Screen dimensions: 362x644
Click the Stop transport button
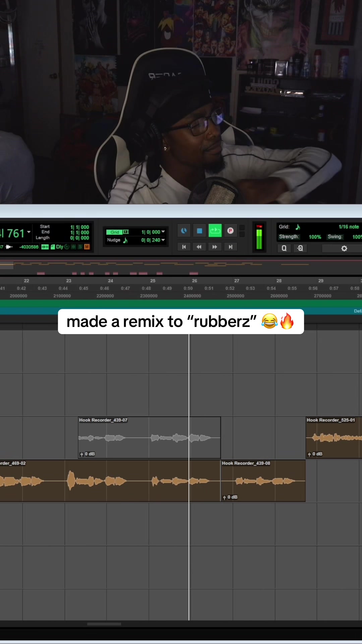click(x=199, y=231)
